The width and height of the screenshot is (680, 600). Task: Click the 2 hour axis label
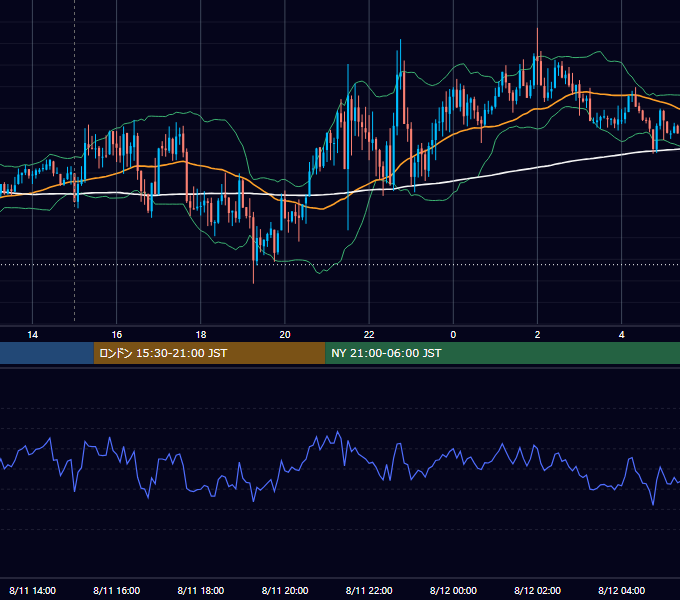click(x=537, y=335)
